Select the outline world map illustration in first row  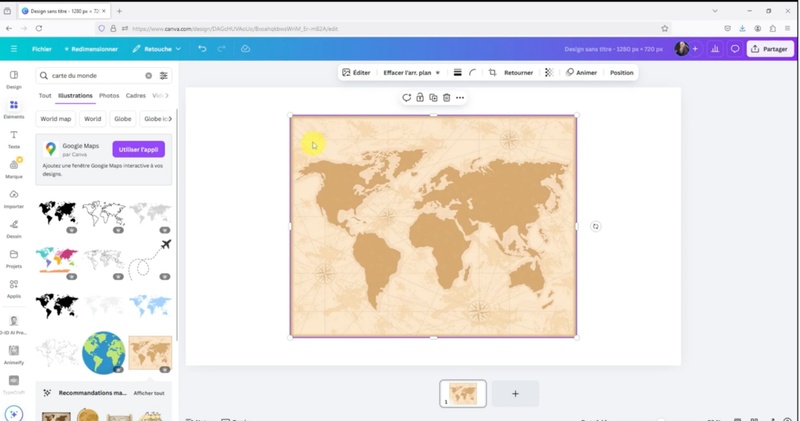point(104,214)
